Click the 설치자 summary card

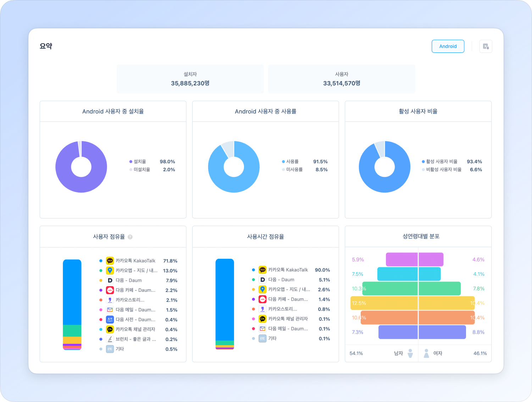190,79
